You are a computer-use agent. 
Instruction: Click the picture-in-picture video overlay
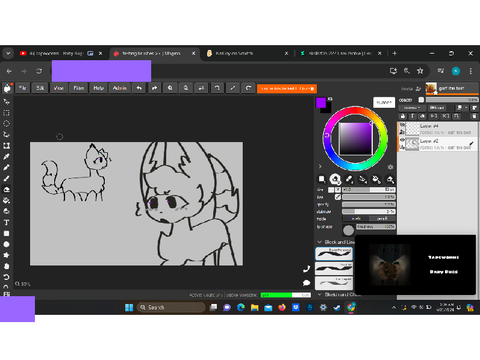coord(415,265)
